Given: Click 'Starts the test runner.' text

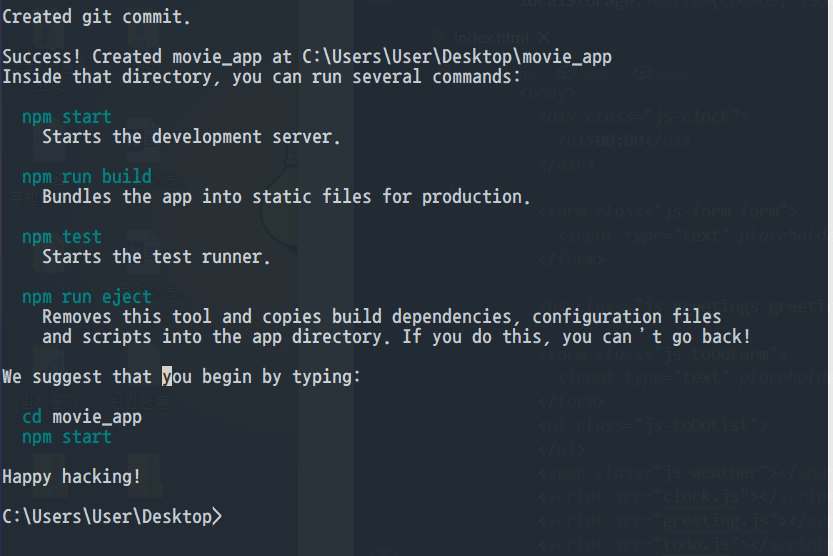Looking at the screenshot, I should 157,257.
